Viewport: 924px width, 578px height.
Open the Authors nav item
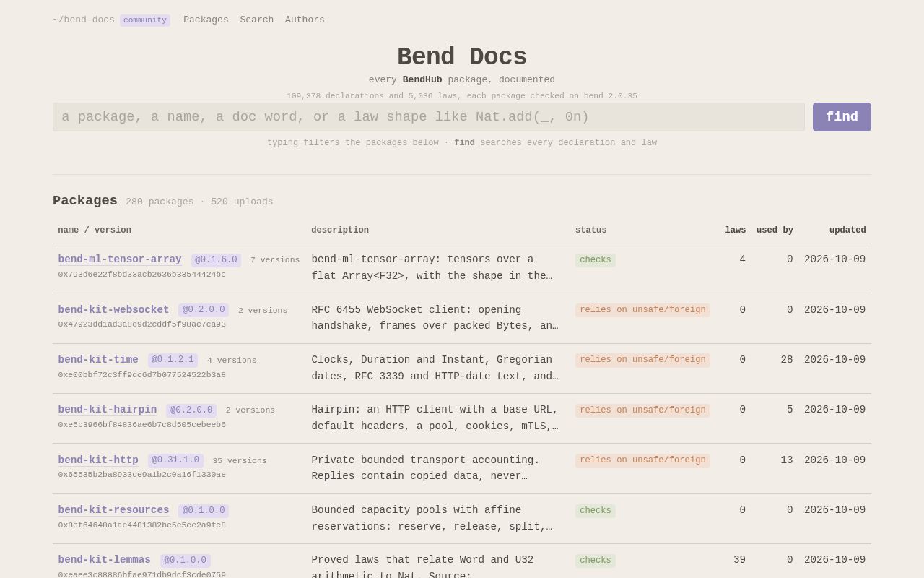point(305,20)
